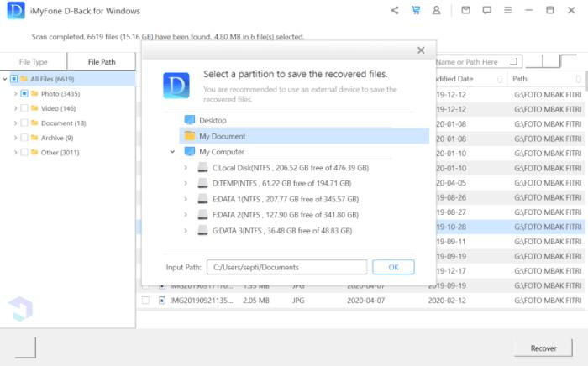Open the shopping cart purchase icon

(416, 10)
